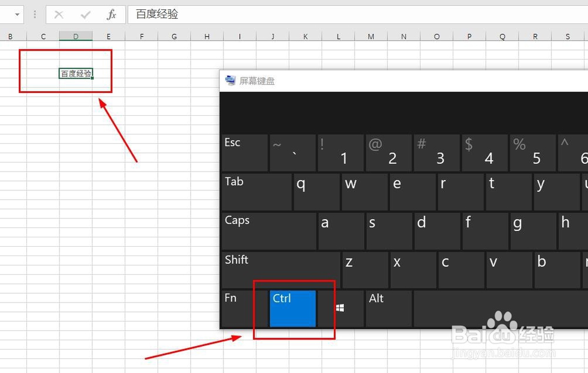Select column S header
This screenshot has height=373, width=588.
[x=568, y=36]
